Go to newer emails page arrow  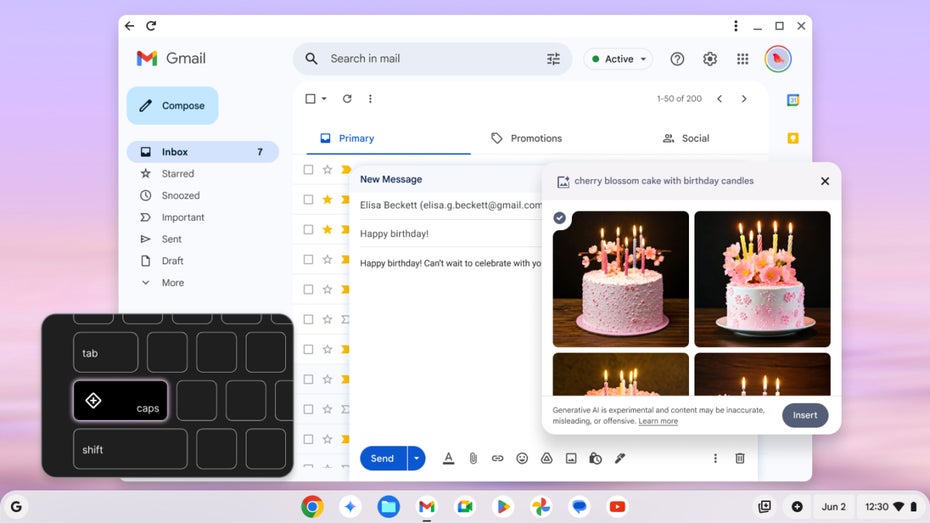click(x=719, y=98)
